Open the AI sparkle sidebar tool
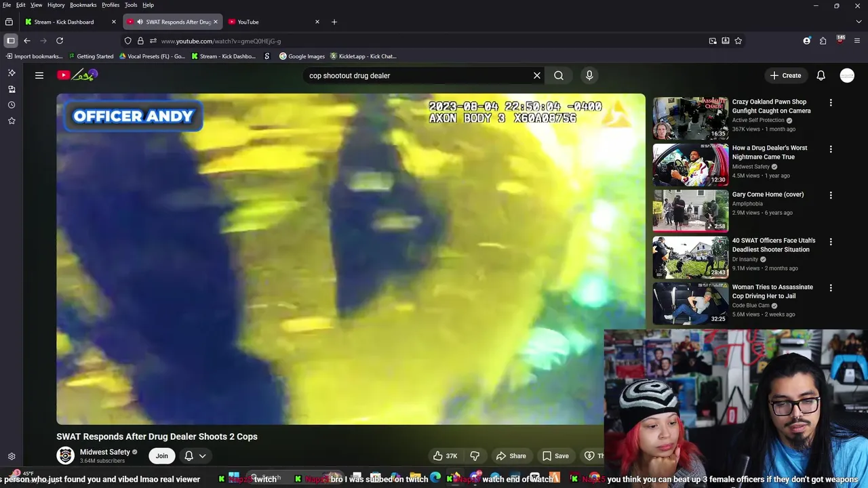This screenshot has height=488, width=868. coord(12,73)
